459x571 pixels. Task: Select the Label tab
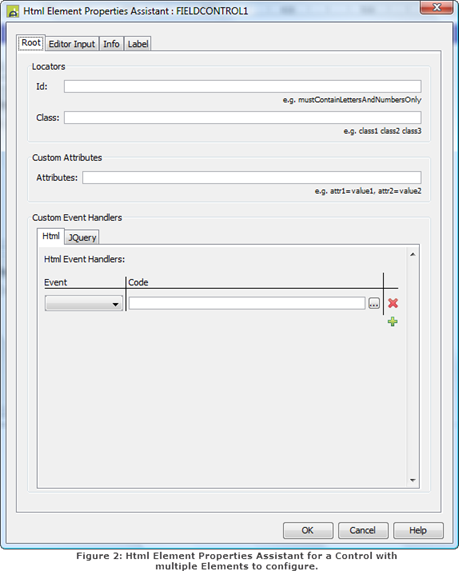pos(138,44)
